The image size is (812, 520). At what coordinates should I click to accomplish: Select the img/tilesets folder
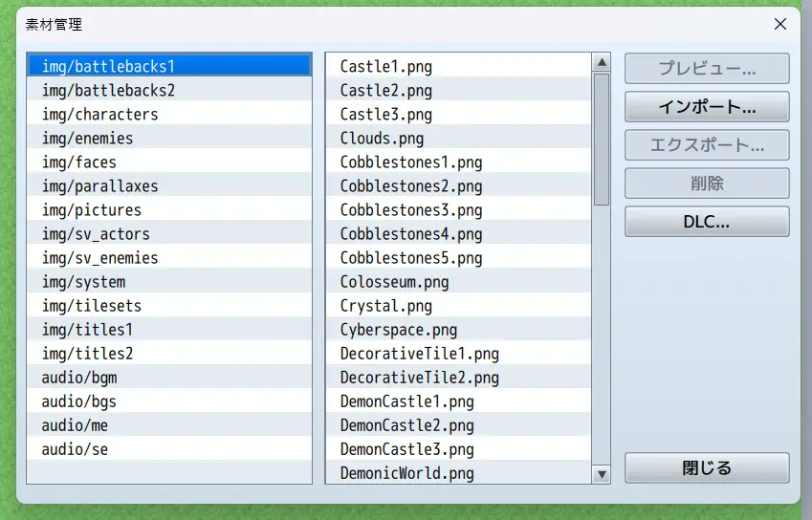pos(92,306)
